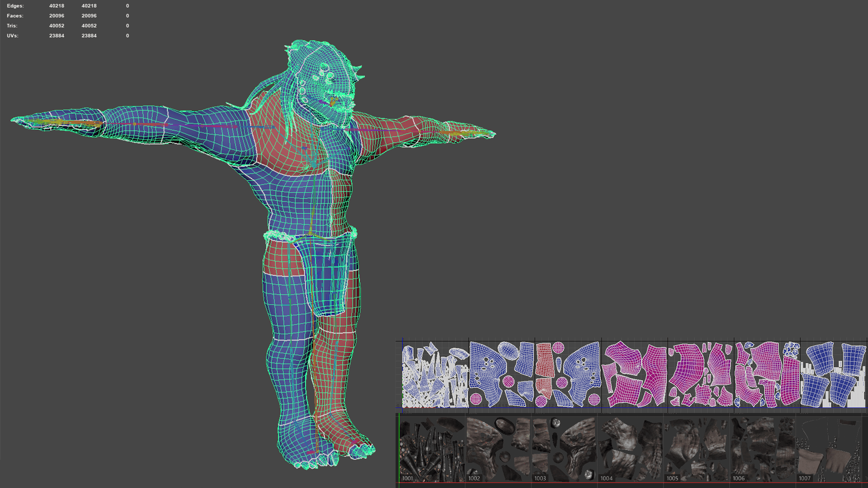Click the Faces count label
The width and height of the screenshot is (868, 488).
click(x=15, y=16)
